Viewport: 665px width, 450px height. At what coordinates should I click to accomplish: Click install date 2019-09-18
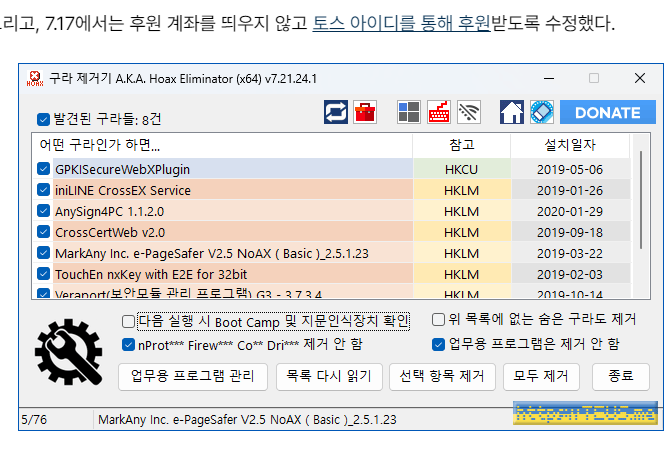click(x=570, y=232)
